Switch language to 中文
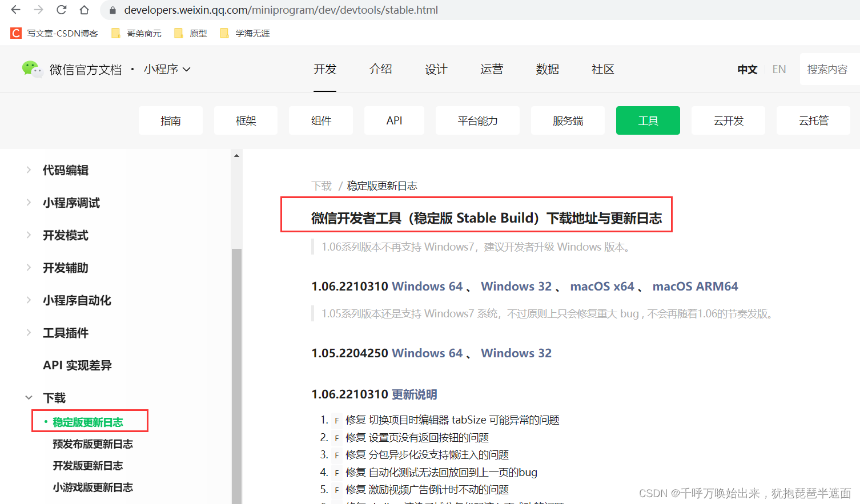Image resolution: width=860 pixels, height=504 pixels. point(747,69)
